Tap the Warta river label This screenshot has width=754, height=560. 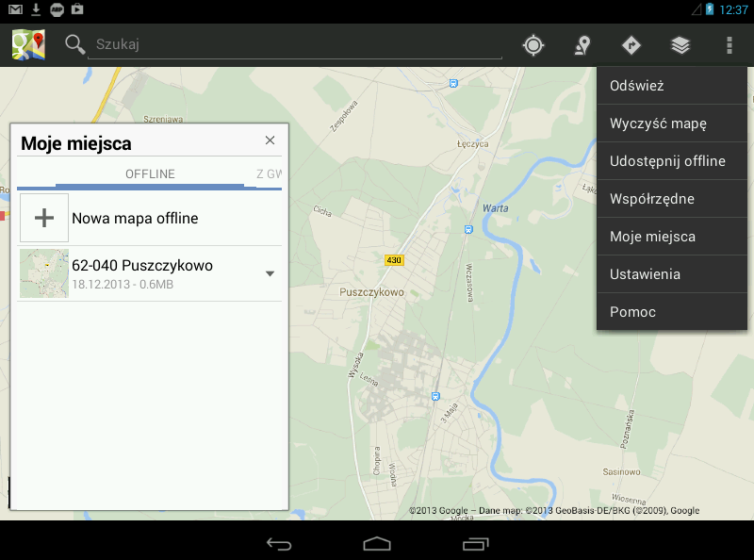point(496,208)
